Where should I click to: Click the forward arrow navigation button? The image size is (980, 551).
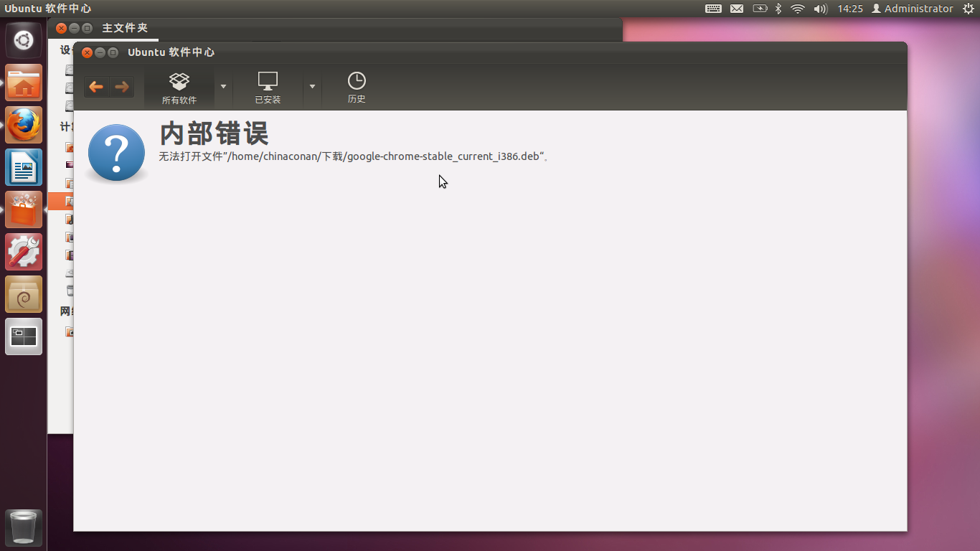(122, 88)
